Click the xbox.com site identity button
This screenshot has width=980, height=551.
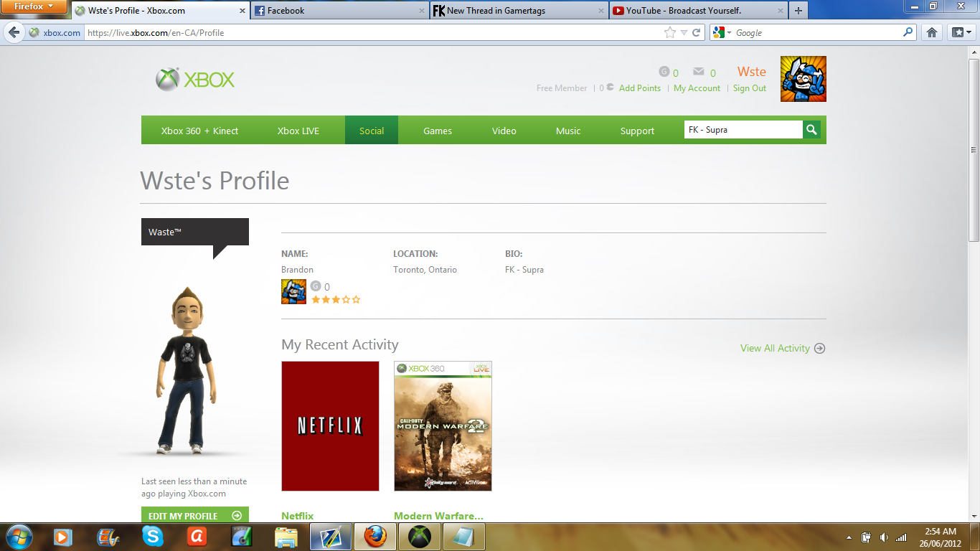click(x=55, y=32)
